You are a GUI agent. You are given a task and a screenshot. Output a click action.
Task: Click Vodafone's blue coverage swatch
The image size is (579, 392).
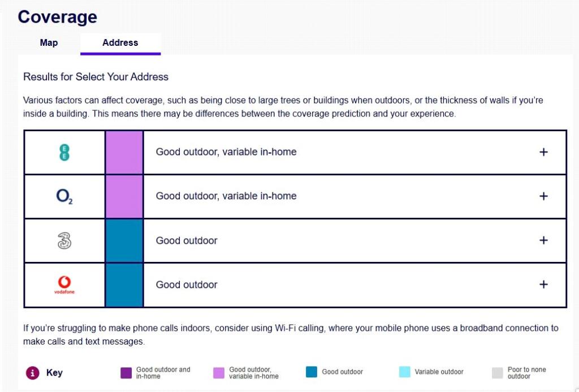coord(124,285)
